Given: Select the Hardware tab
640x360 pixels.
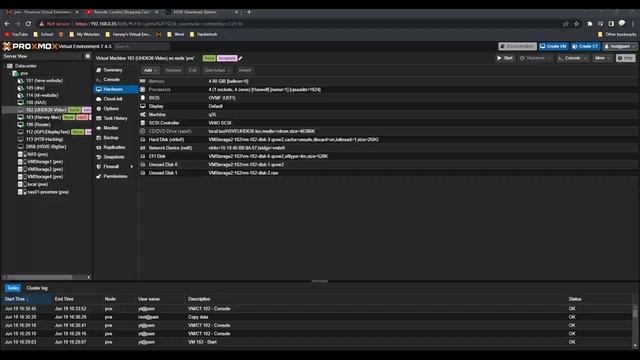Looking at the screenshot, I should pos(116,89).
